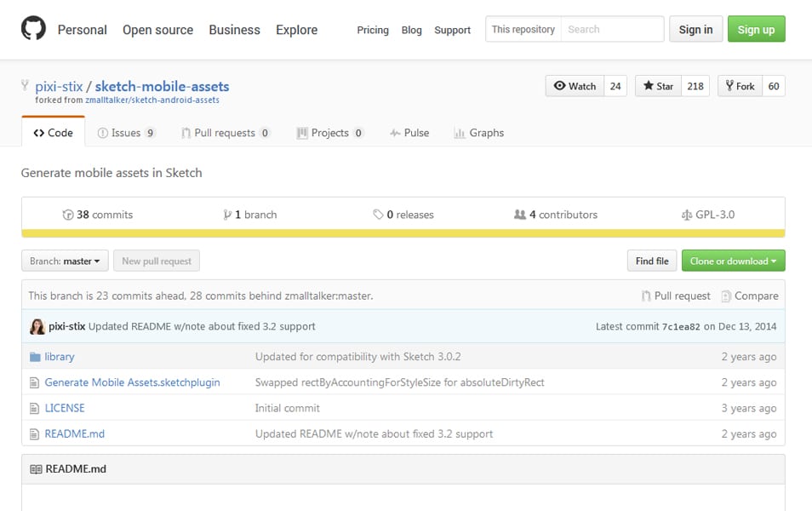Click Sign in
Viewport: 812px width, 511px height.
click(695, 29)
